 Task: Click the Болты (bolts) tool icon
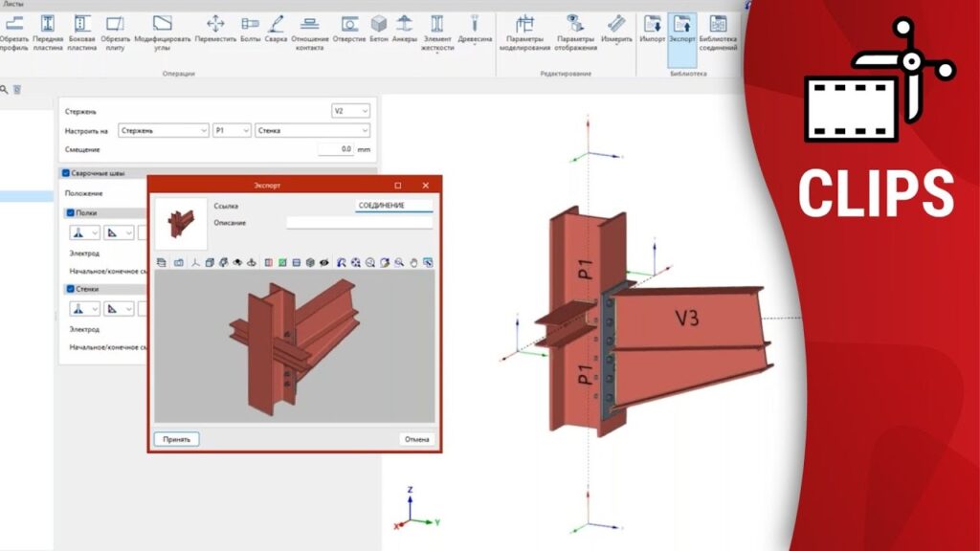(250, 25)
